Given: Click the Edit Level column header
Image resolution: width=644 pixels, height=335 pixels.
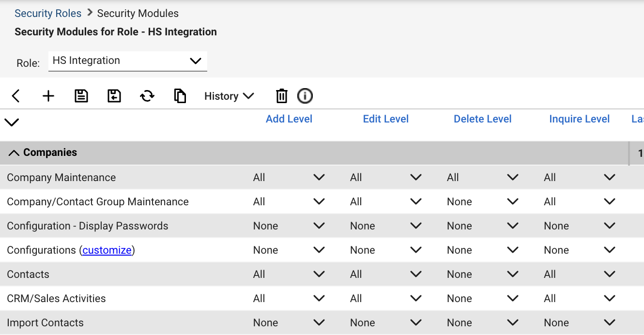Looking at the screenshot, I should (x=386, y=119).
